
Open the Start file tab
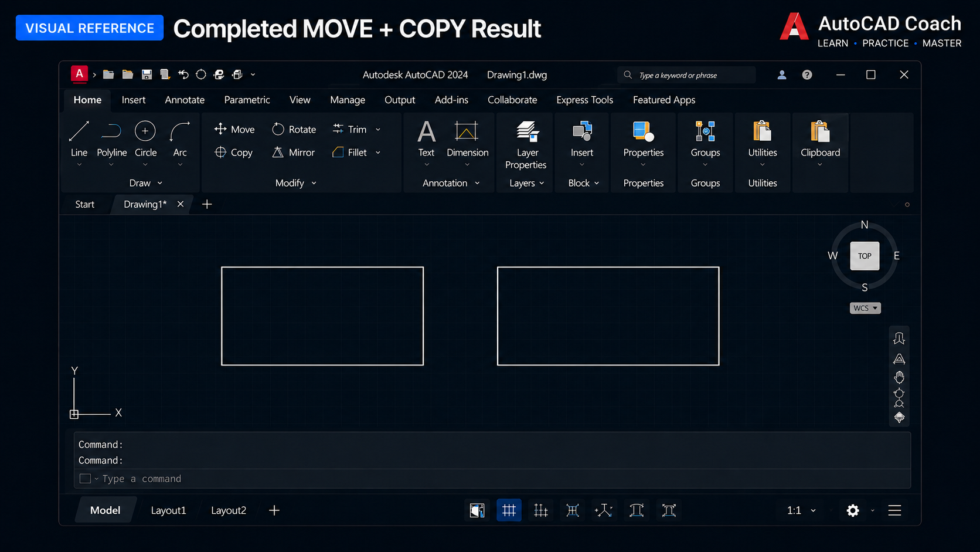(84, 204)
